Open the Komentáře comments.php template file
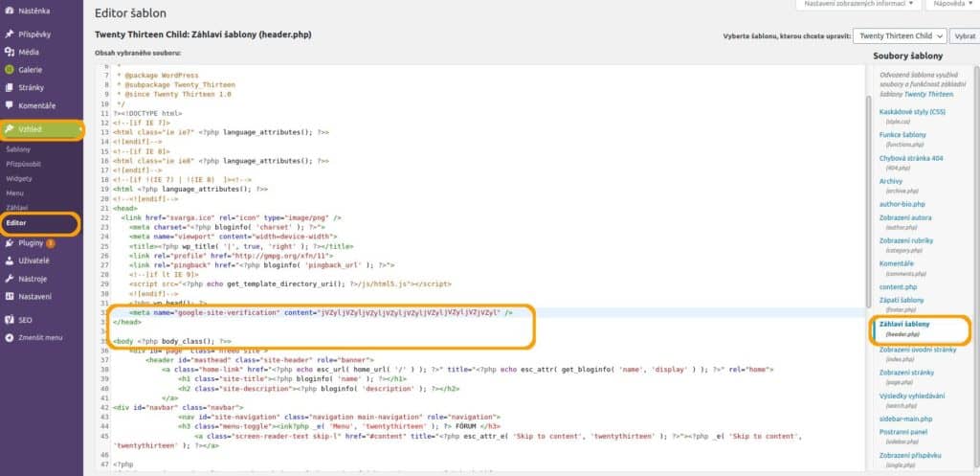 [x=896, y=263]
